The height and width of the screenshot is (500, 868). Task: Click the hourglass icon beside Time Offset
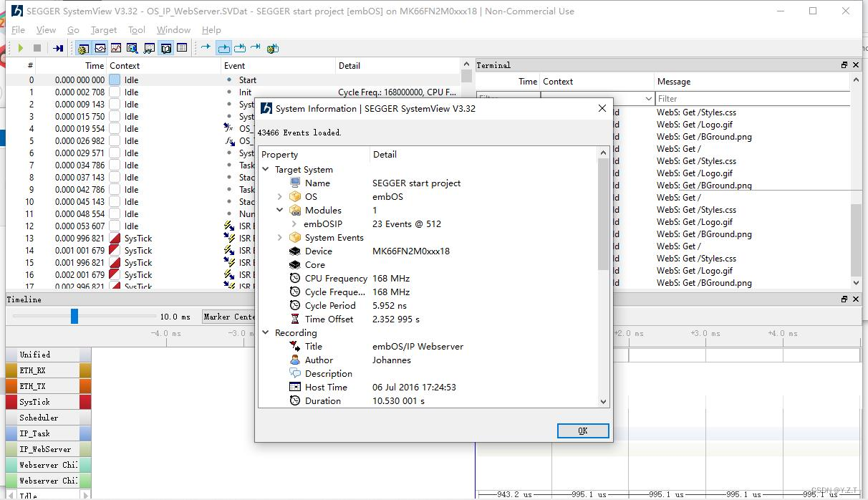click(295, 319)
